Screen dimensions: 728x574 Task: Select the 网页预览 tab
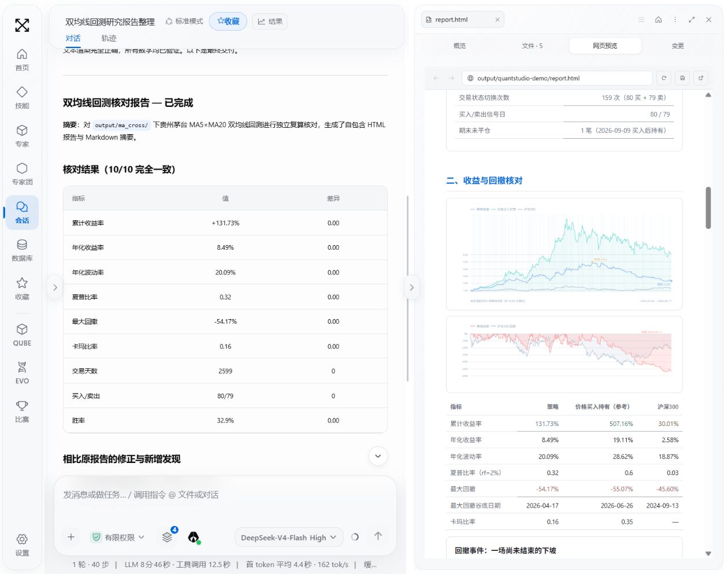click(605, 46)
